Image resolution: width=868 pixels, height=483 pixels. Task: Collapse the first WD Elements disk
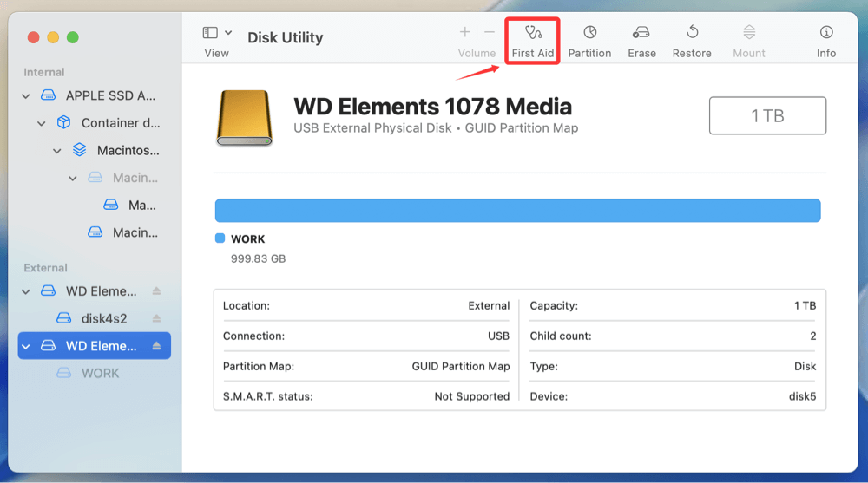click(x=25, y=291)
